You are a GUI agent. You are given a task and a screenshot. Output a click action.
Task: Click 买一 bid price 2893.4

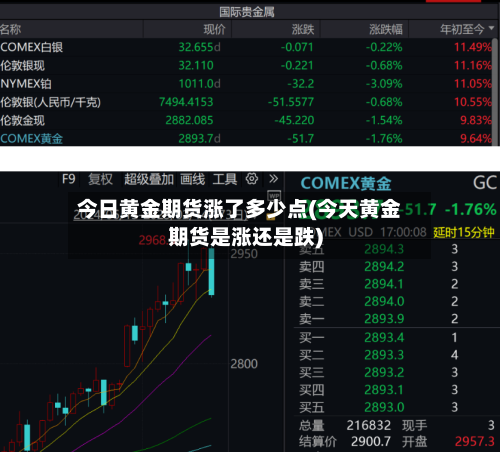[x=384, y=338]
